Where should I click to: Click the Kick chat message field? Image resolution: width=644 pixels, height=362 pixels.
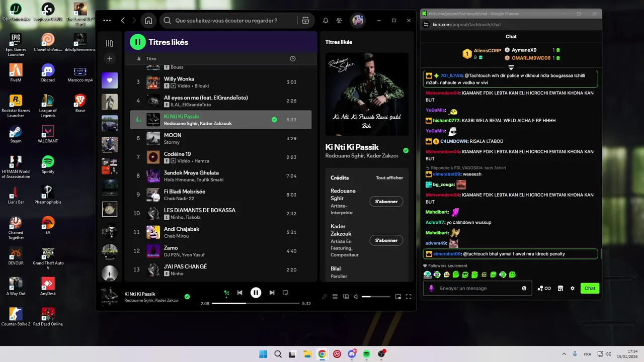477,288
